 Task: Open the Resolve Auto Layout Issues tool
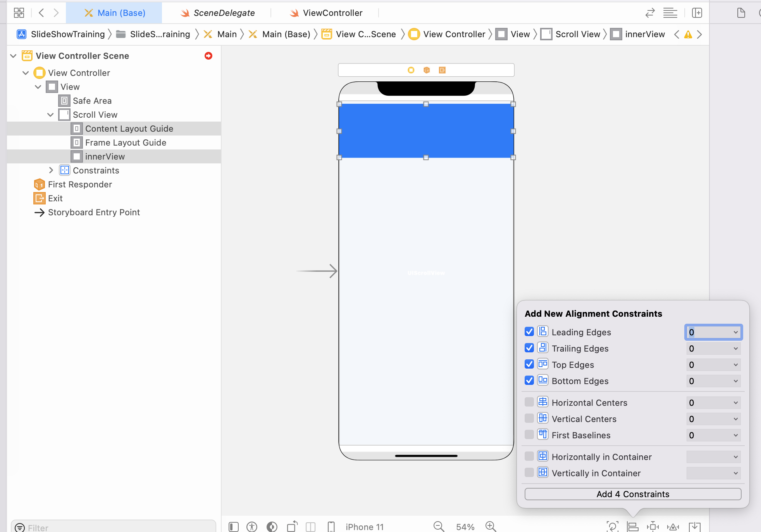(673, 527)
